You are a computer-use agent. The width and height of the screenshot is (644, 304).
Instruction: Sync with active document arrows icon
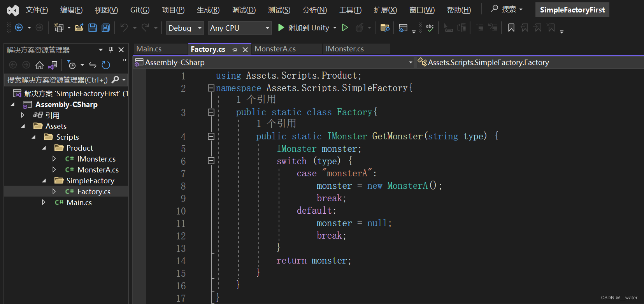coord(93,65)
